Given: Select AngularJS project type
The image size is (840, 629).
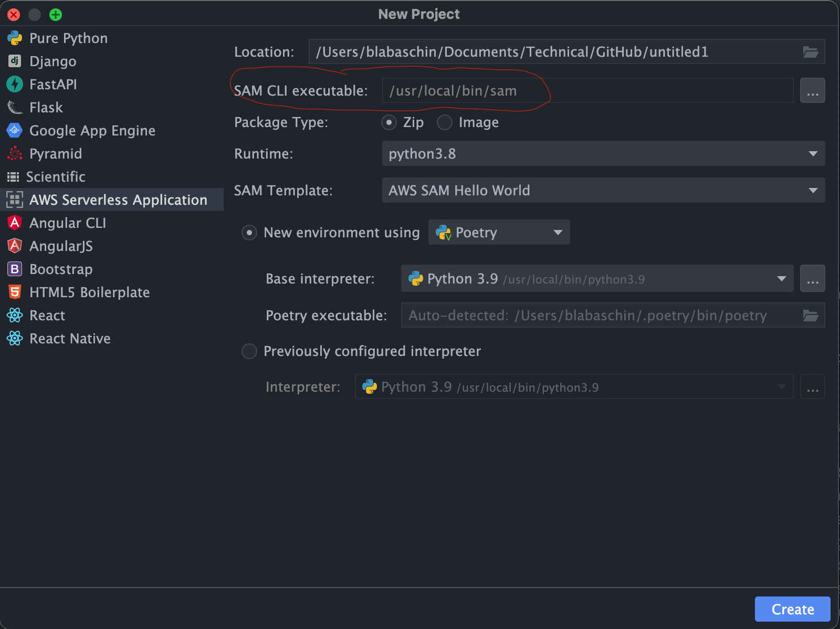Looking at the screenshot, I should (x=112, y=246).
